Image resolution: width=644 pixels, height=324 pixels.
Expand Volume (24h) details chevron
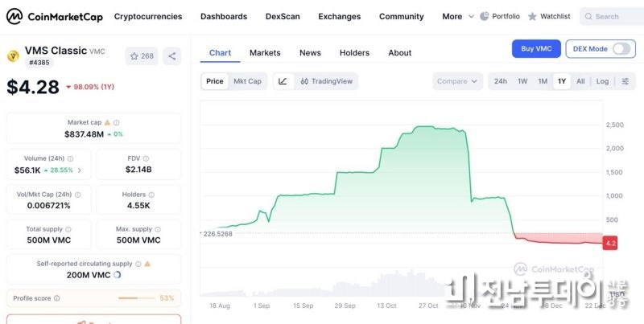pyautogui.click(x=79, y=170)
